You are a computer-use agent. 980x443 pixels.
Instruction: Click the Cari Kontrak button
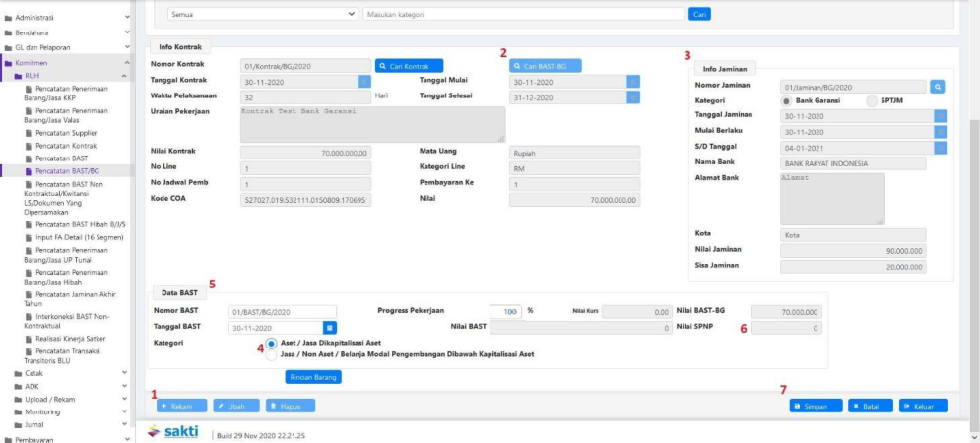pos(409,66)
